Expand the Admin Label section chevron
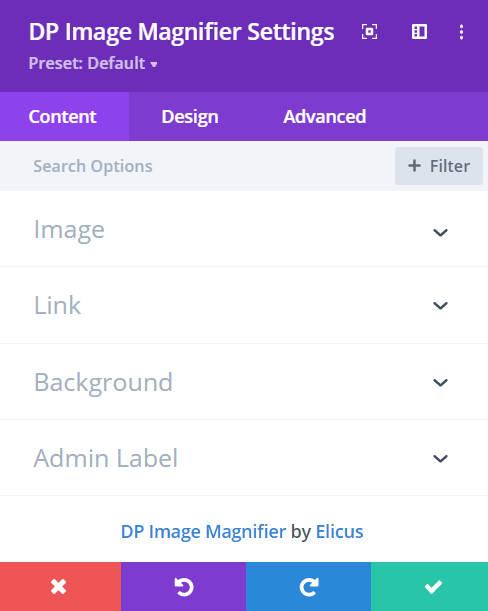Screen dimensions: 488x611 coord(440,459)
